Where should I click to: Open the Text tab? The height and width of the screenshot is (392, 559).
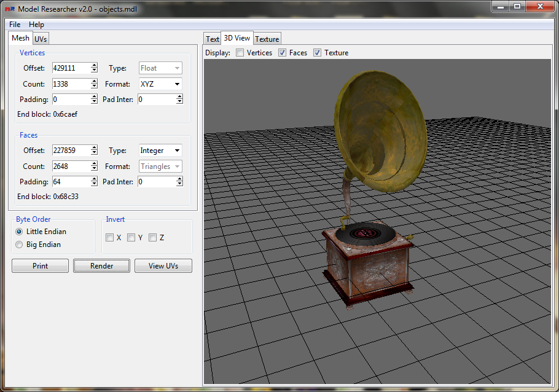pyautogui.click(x=213, y=39)
